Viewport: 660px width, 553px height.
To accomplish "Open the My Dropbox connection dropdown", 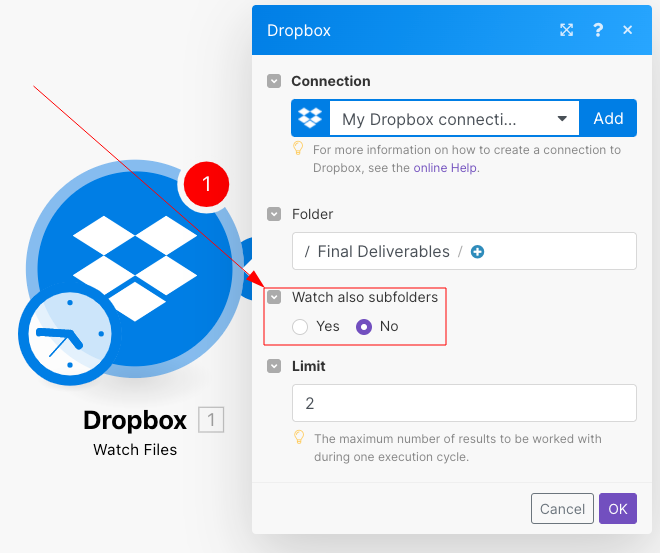I will (x=454, y=118).
